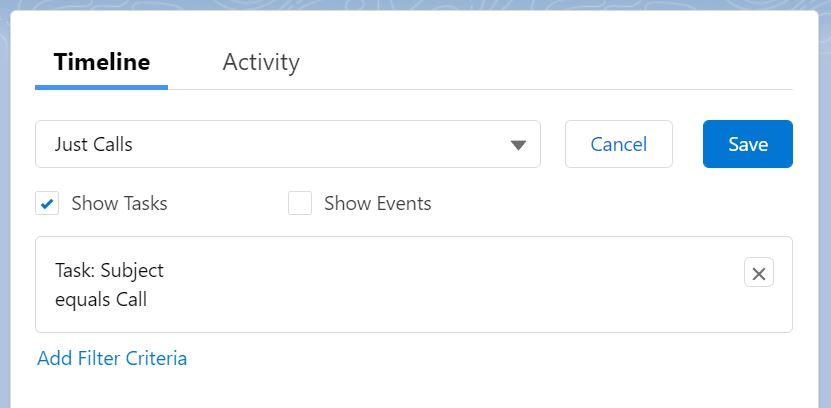The image size is (831, 408).
Task: Open the Just Calls filter dropdown
Action: pos(288,144)
